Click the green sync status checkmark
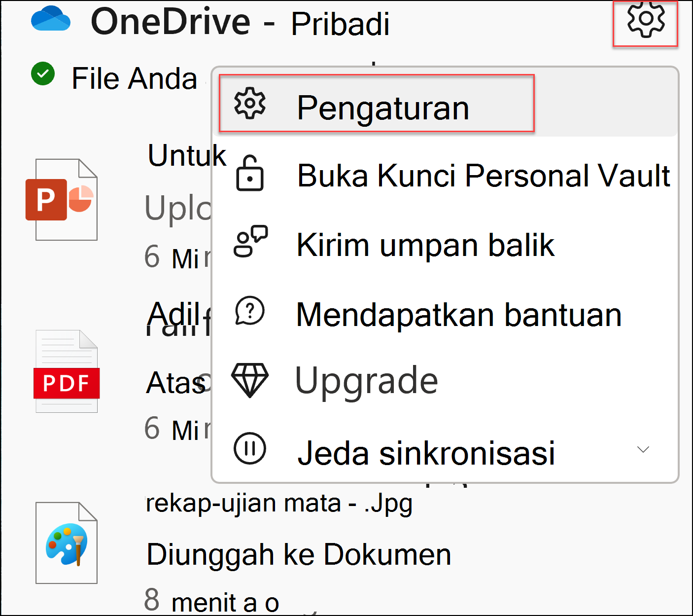Viewport: 693px width, 616px height. (43, 74)
